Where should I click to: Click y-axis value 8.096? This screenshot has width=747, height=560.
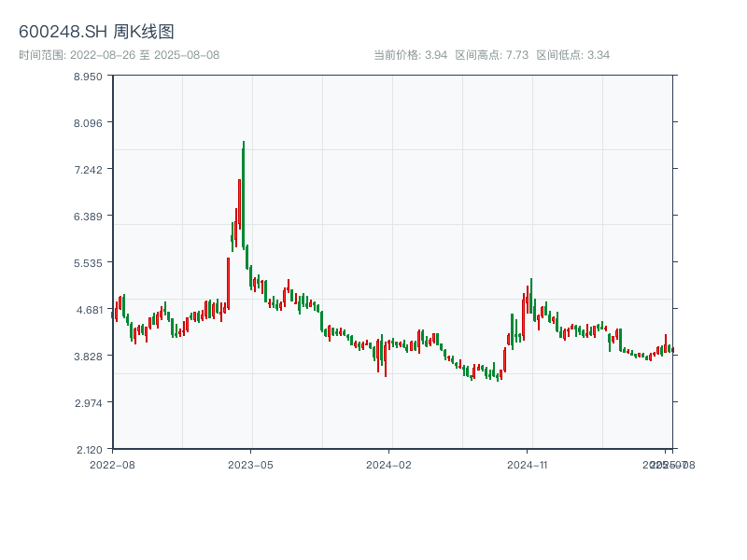point(88,123)
